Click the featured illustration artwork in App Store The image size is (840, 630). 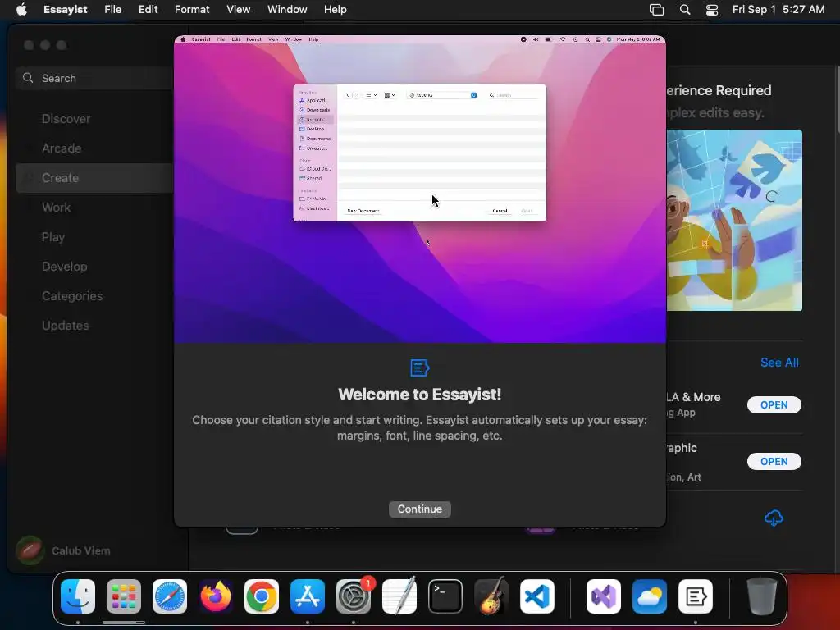point(734,220)
